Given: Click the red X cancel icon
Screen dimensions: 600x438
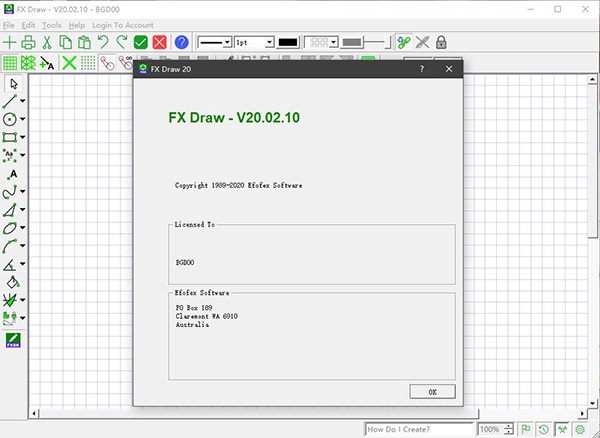Looking at the screenshot, I should pyautogui.click(x=159, y=42).
